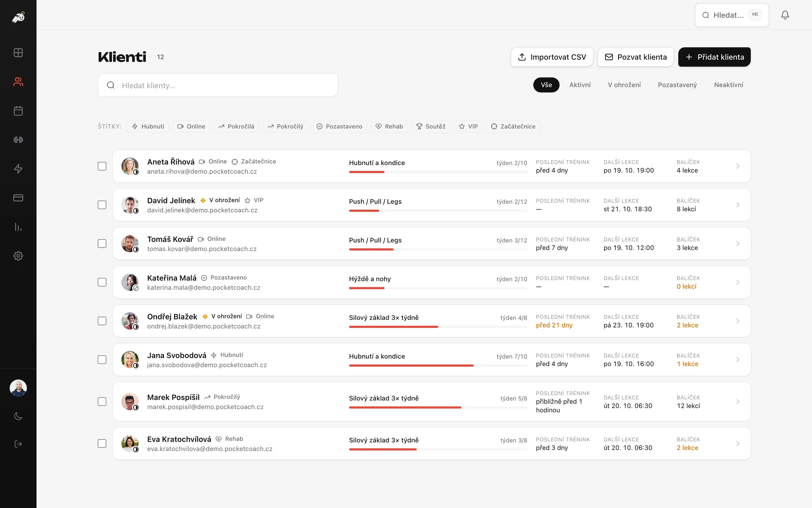Open Marek Pospíšil row chevron
This screenshot has height=508, width=812.
[738, 402]
